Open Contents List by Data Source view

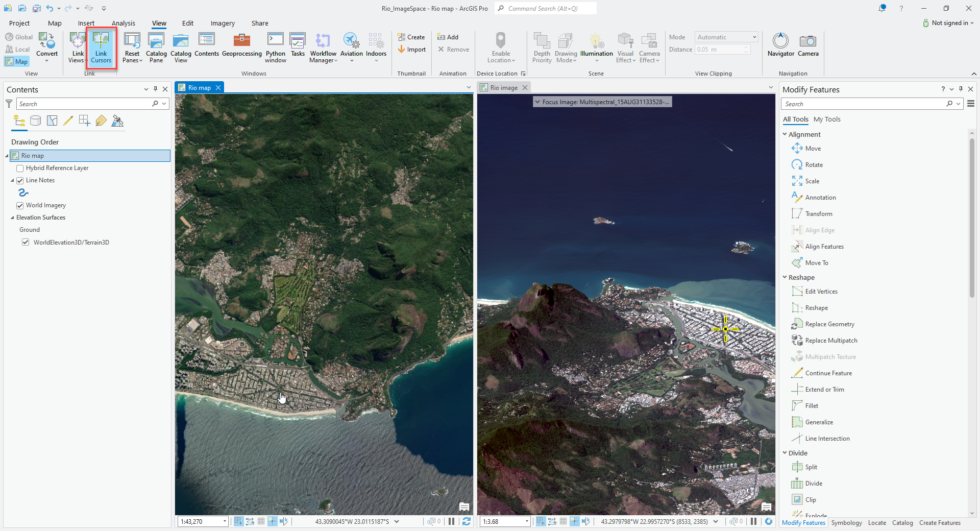click(x=35, y=120)
